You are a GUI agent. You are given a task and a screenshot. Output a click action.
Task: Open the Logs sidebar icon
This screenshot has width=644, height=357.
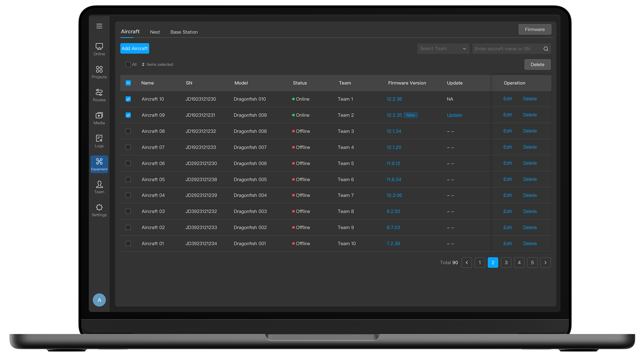point(99,141)
